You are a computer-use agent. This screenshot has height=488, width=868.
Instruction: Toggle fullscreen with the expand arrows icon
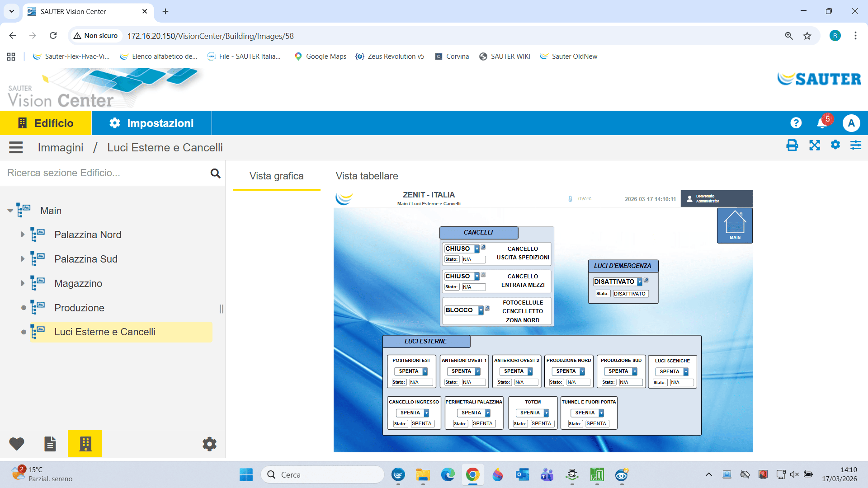pos(814,145)
